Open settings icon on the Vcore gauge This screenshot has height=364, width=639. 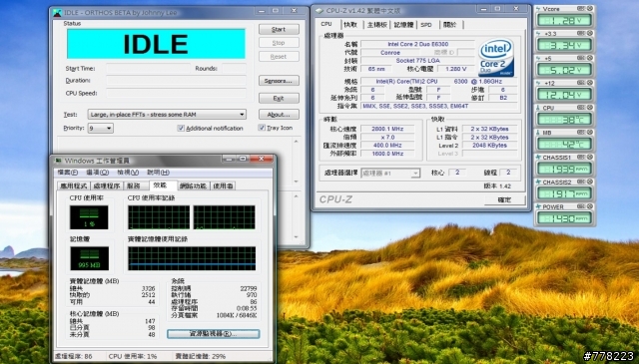pyautogui.click(x=581, y=8)
